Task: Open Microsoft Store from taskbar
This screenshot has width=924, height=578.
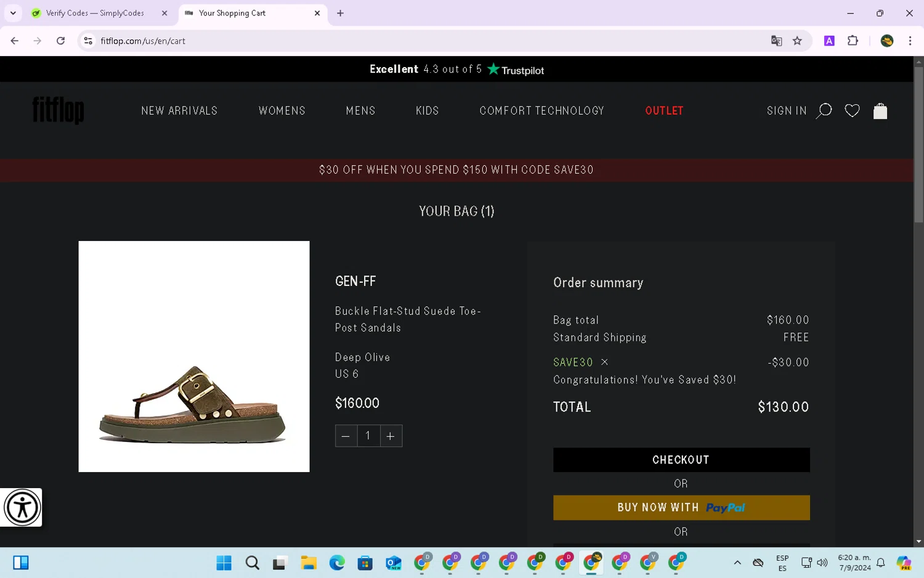Action: (365, 563)
